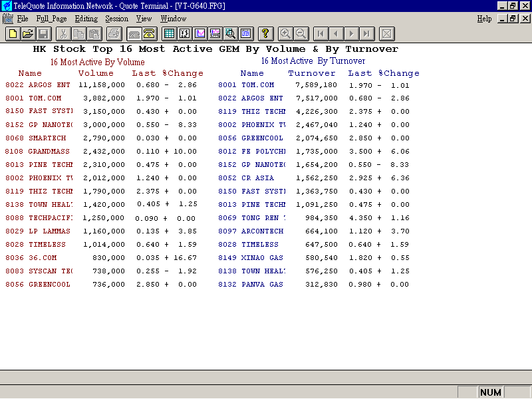Click the Zoom In magnifier icon
This screenshot has width=532, height=399.
tap(285, 34)
